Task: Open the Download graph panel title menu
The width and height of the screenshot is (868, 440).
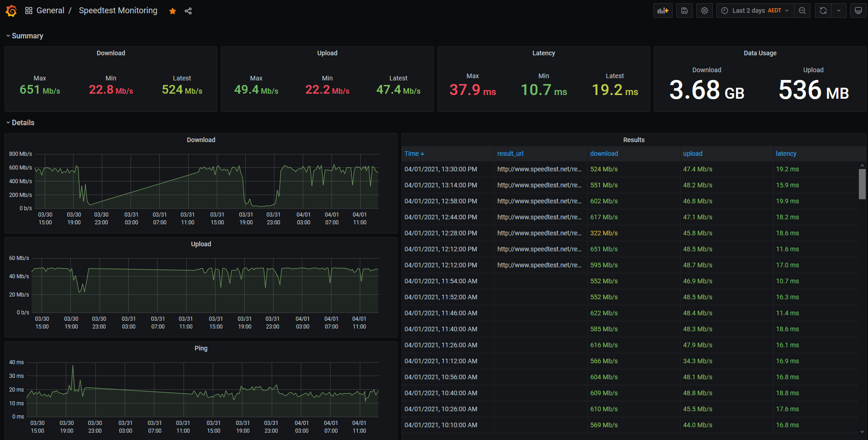Action: click(201, 140)
